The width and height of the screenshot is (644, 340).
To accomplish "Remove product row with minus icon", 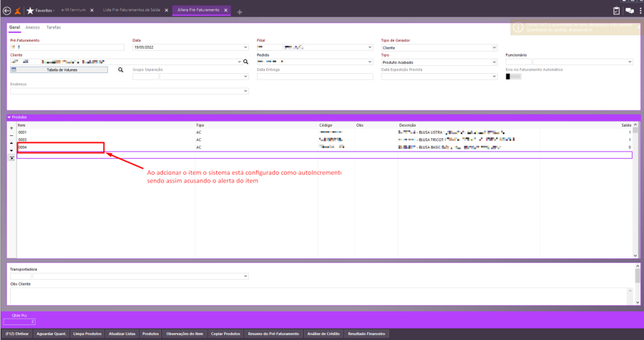I will point(11,135).
